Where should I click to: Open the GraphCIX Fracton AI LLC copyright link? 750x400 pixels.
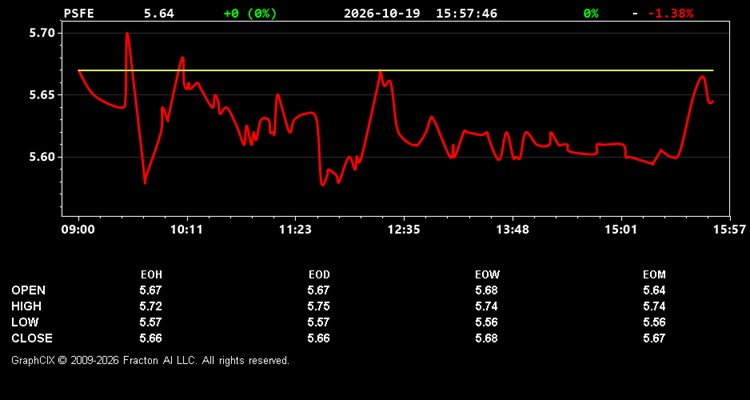[150, 360]
